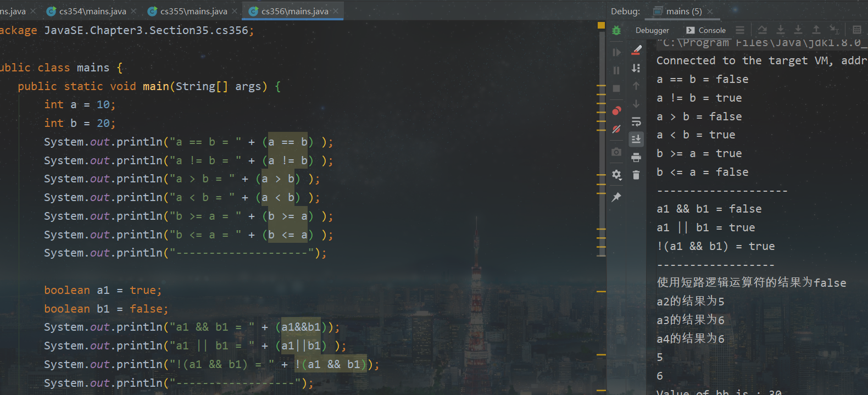This screenshot has width=868, height=395.
Task: Click the sort-lines icon with the down arrow
Action: click(x=636, y=68)
